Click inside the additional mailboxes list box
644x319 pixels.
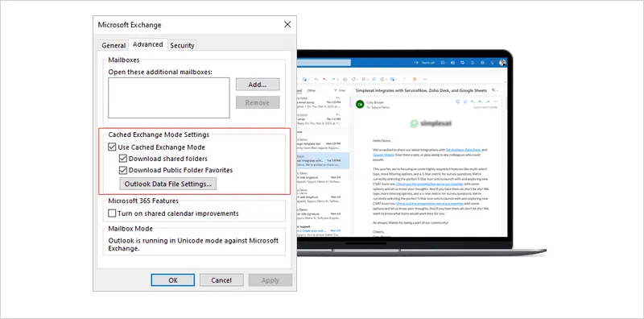pos(169,97)
